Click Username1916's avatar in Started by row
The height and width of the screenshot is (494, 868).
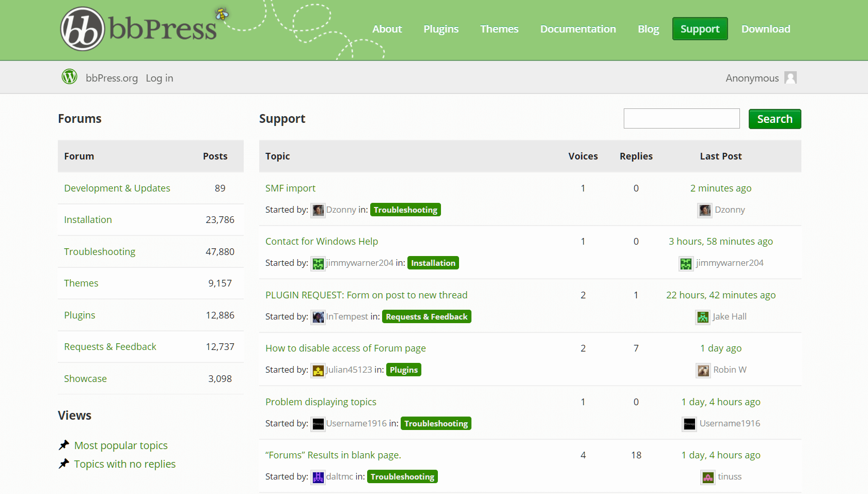[318, 424]
